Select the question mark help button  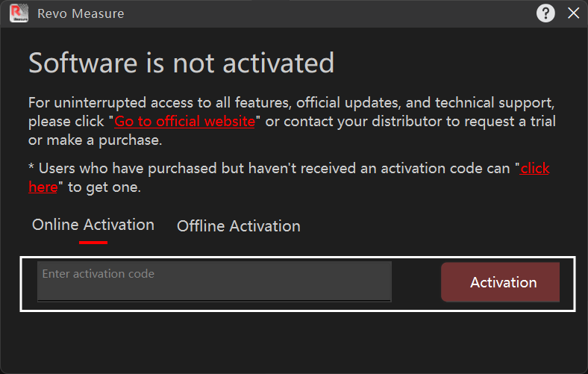point(545,13)
